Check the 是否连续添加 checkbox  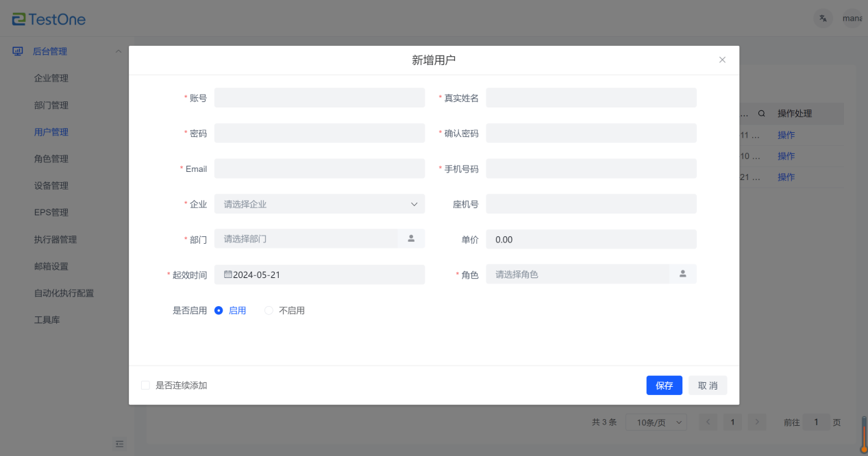(x=145, y=385)
